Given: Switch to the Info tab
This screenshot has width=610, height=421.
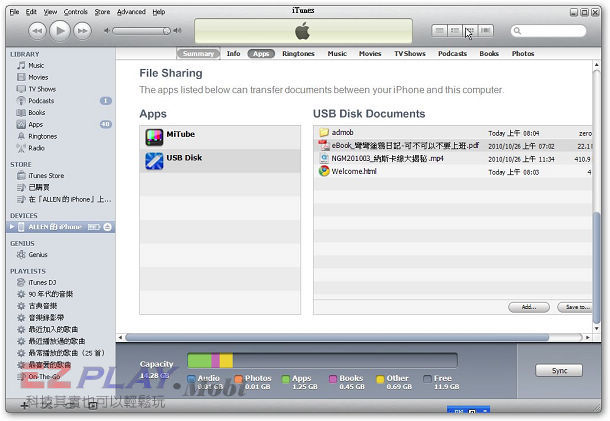Looking at the screenshot, I should pyautogui.click(x=233, y=53).
